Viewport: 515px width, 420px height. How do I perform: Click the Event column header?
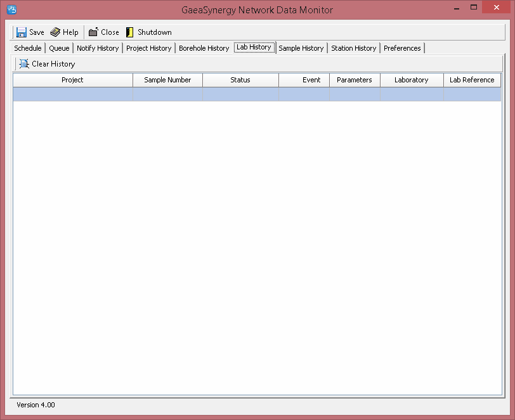[304, 80]
